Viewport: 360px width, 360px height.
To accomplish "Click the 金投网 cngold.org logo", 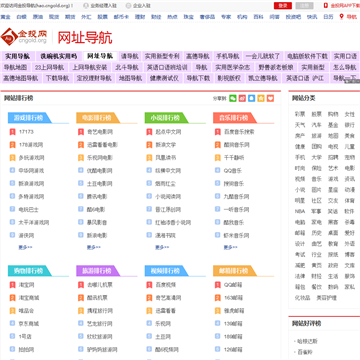I will tap(24, 36).
